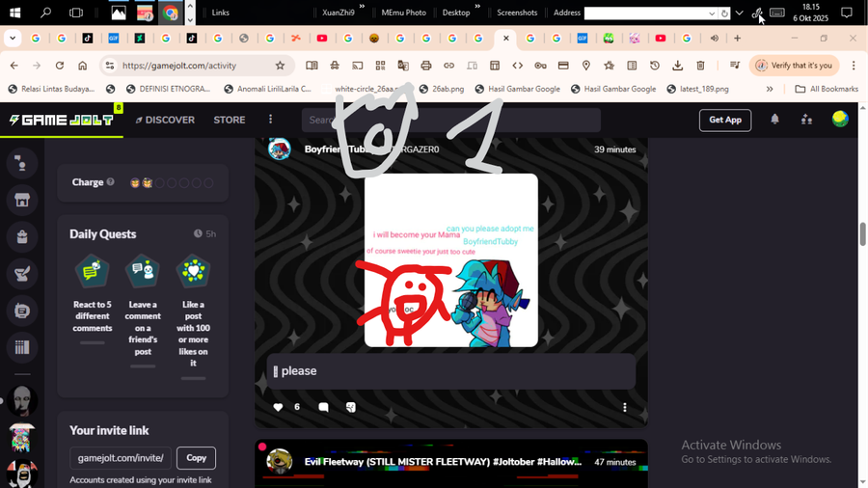Click the Get App button
This screenshot has height=488, width=868.
coord(725,120)
